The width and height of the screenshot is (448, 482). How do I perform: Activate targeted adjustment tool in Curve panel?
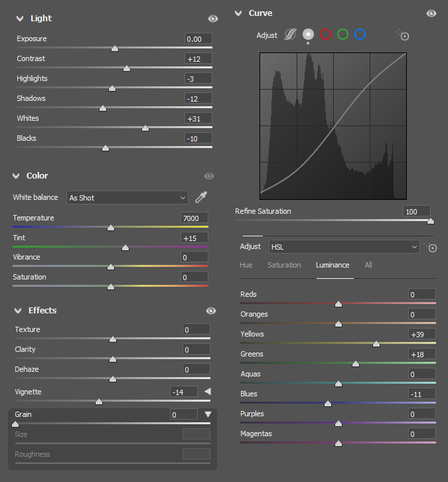pos(402,35)
